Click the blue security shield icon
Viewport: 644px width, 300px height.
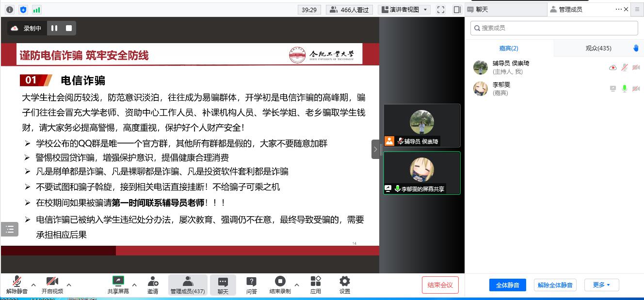click(23, 10)
